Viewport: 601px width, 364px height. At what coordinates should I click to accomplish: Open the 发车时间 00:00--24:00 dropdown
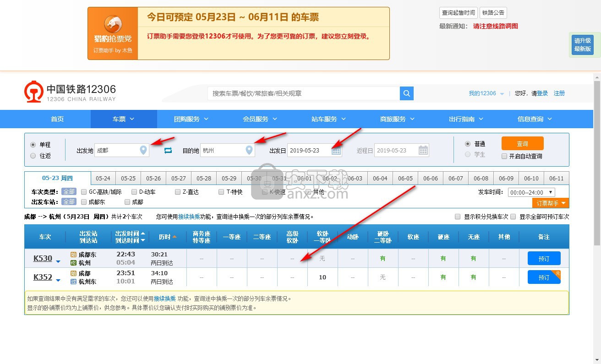click(531, 192)
